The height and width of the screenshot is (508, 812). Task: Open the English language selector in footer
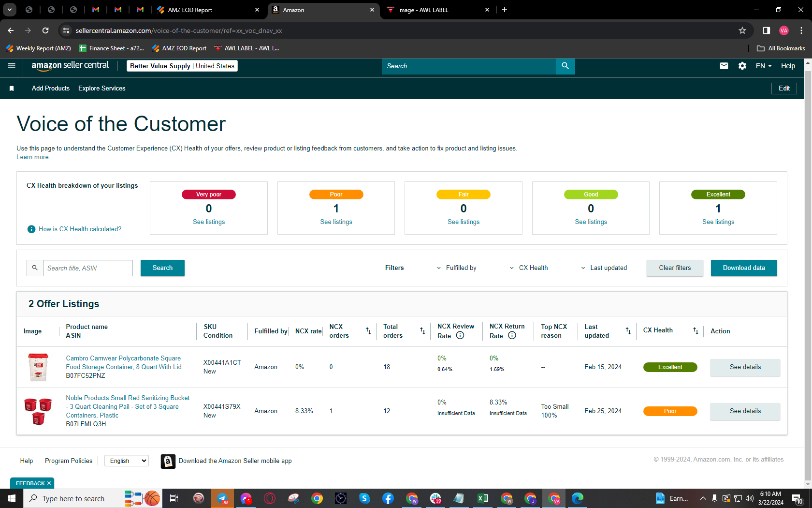click(x=127, y=461)
